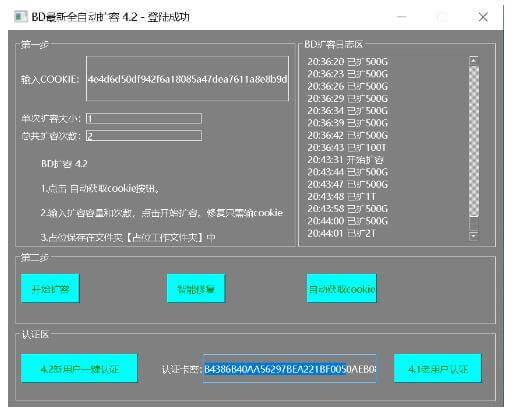
Task: Select log entry 20:44:00 已扩500G
Action: 347,221
